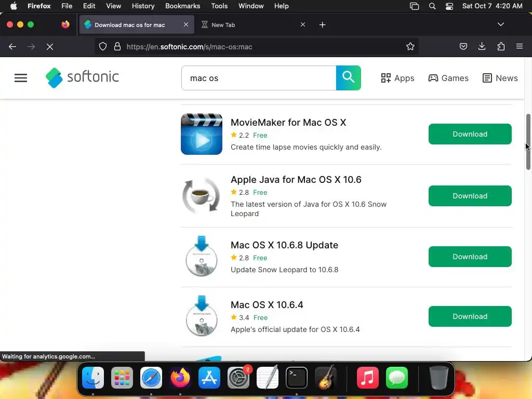Bookmark this page with the star icon
The image size is (532, 399).
[x=410, y=46]
